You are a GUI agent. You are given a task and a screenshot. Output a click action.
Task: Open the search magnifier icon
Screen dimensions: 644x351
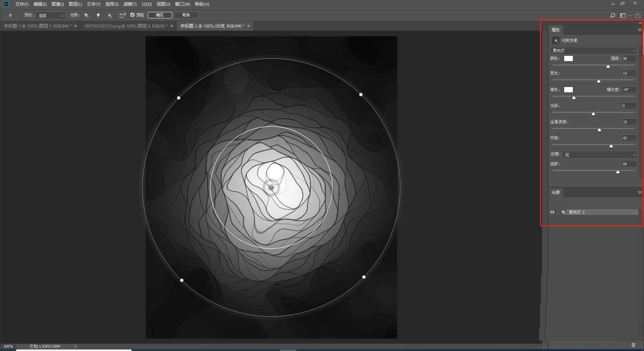point(612,15)
